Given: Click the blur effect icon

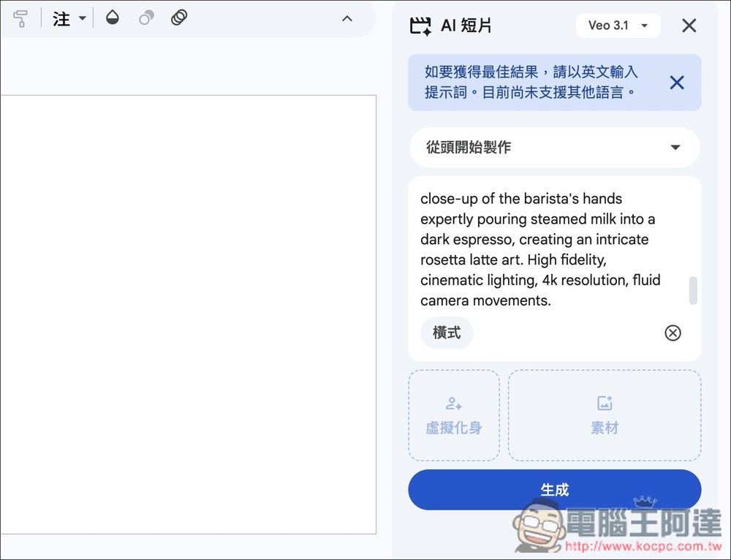Looking at the screenshot, I should click(145, 17).
